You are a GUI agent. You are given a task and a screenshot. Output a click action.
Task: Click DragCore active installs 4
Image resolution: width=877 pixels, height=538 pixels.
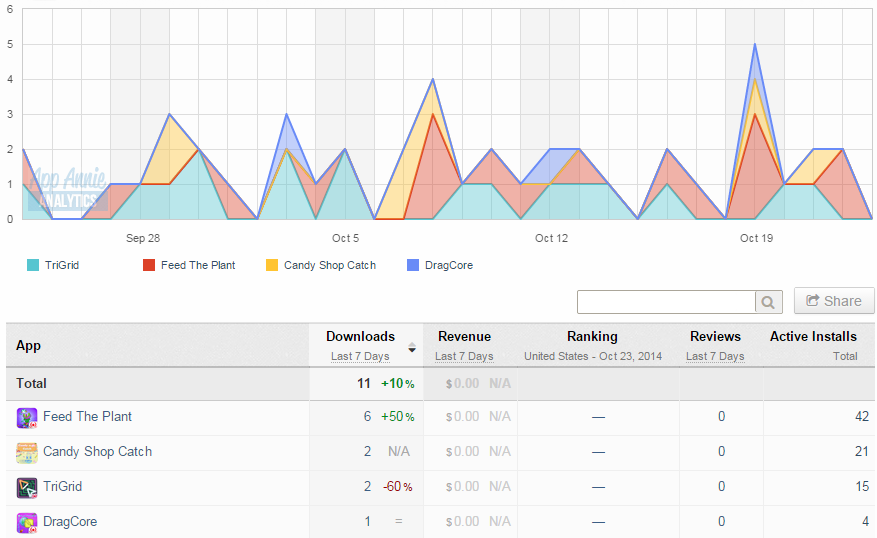[865, 522]
